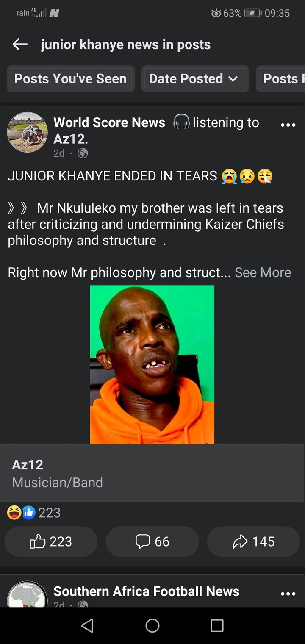Open Southern Africa Football News page
This screenshot has height=644, width=305.
click(147, 591)
